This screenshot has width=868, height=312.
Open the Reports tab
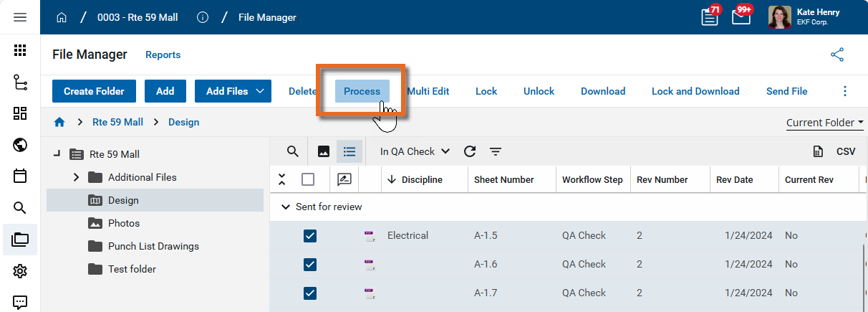163,55
